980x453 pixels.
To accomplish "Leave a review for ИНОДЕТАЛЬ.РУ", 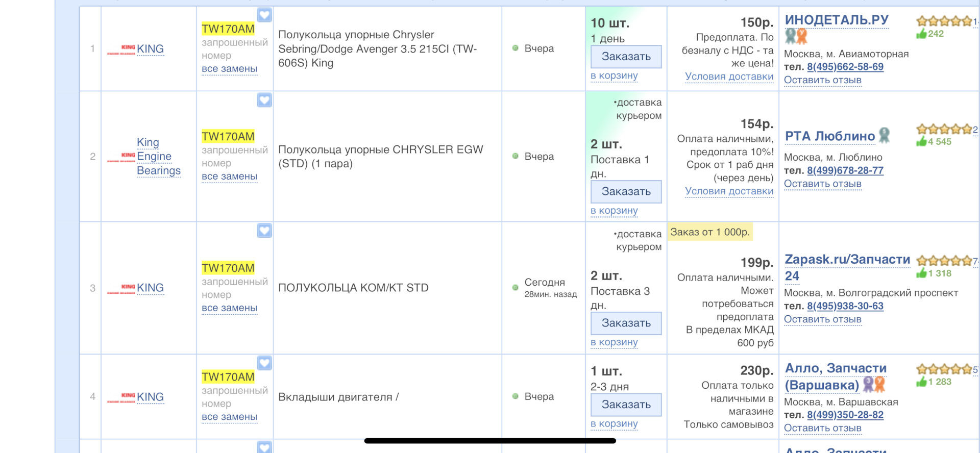I will (x=823, y=80).
